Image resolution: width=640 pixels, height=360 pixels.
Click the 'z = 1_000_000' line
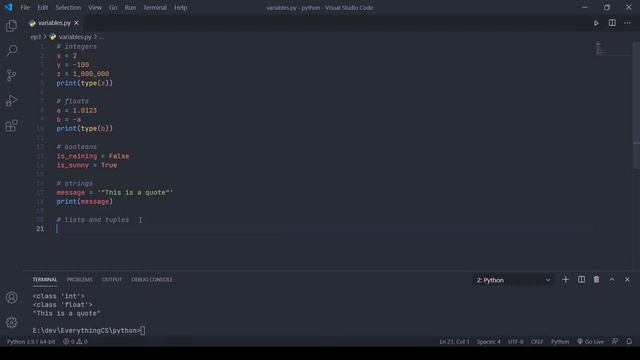[x=83, y=74]
